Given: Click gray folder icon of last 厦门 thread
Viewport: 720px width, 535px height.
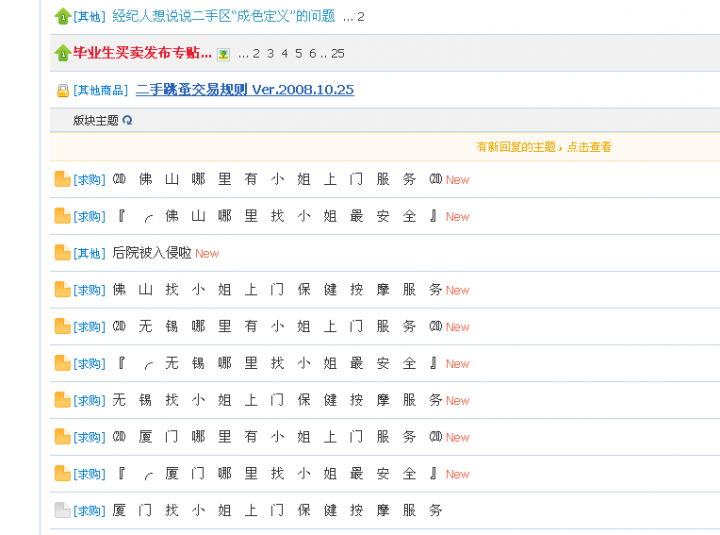Looking at the screenshot, I should [62, 510].
